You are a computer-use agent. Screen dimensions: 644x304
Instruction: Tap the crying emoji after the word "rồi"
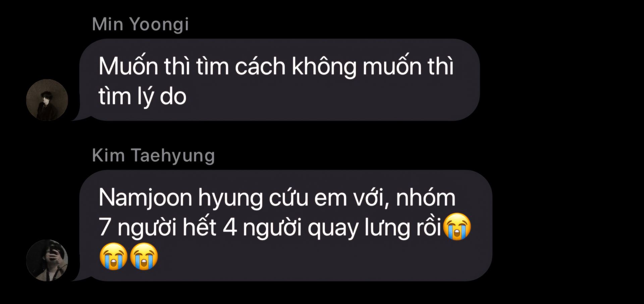pos(457,226)
